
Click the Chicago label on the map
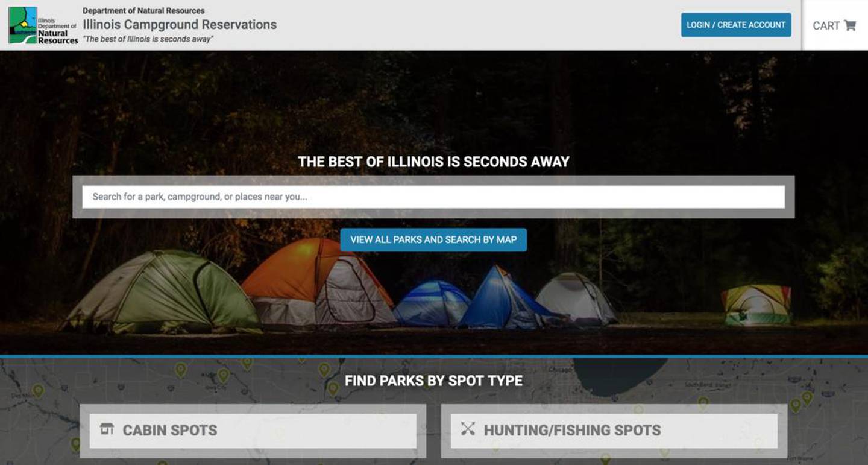pyautogui.click(x=560, y=369)
